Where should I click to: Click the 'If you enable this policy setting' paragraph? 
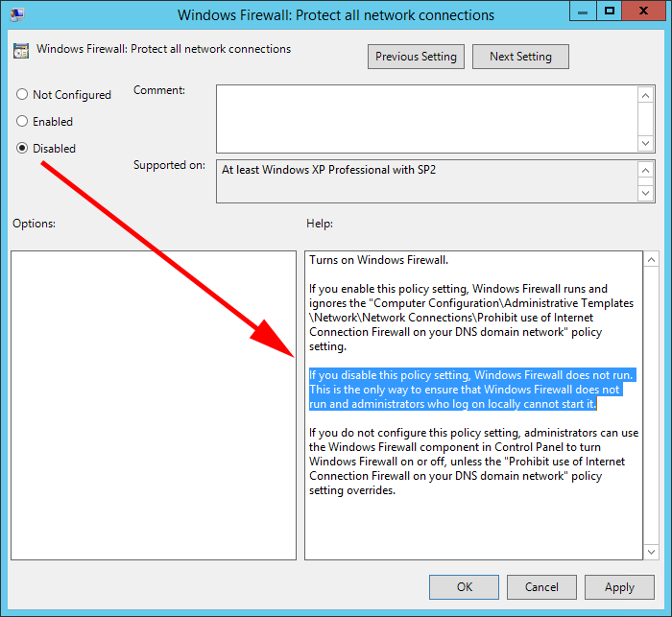pos(471,318)
